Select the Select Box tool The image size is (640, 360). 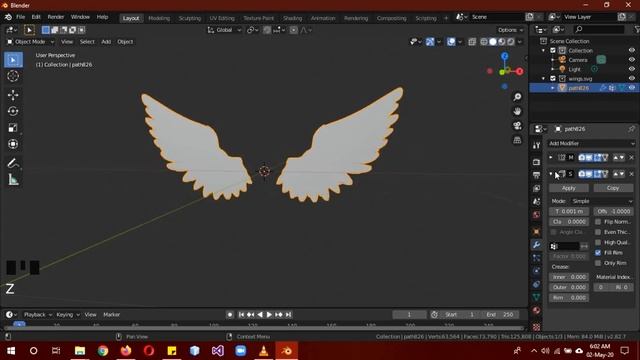[13, 60]
